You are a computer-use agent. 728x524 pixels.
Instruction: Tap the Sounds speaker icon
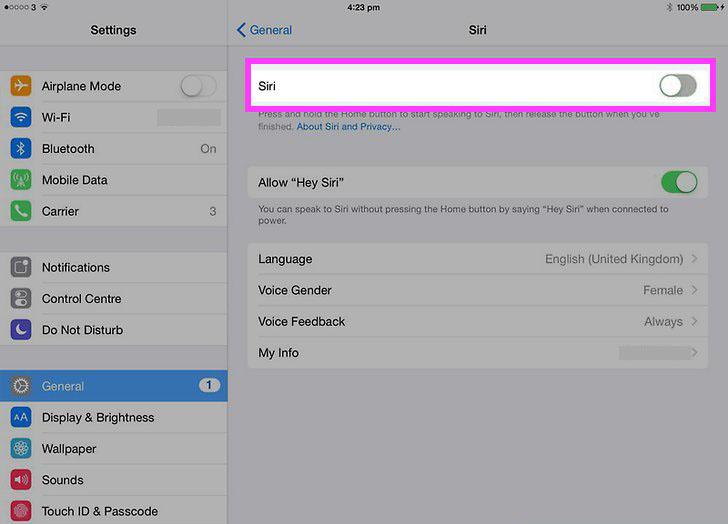click(21, 479)
